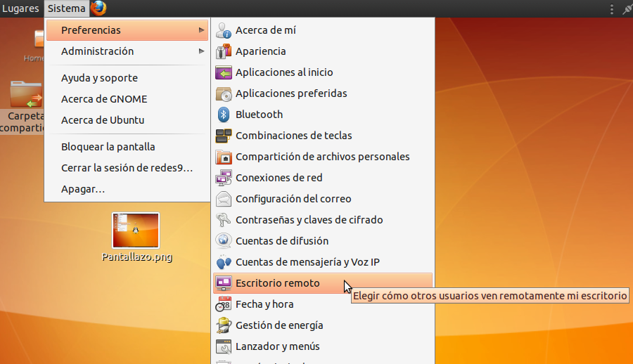
Task: Expand the Preferencias submenu arrow
Action: click(201, 30)
